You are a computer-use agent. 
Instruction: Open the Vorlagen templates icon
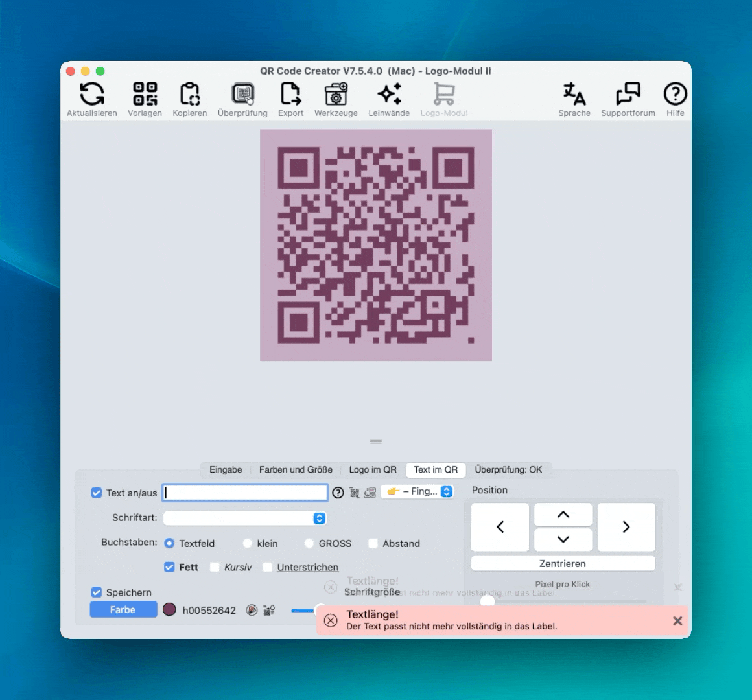pos(145,95)
